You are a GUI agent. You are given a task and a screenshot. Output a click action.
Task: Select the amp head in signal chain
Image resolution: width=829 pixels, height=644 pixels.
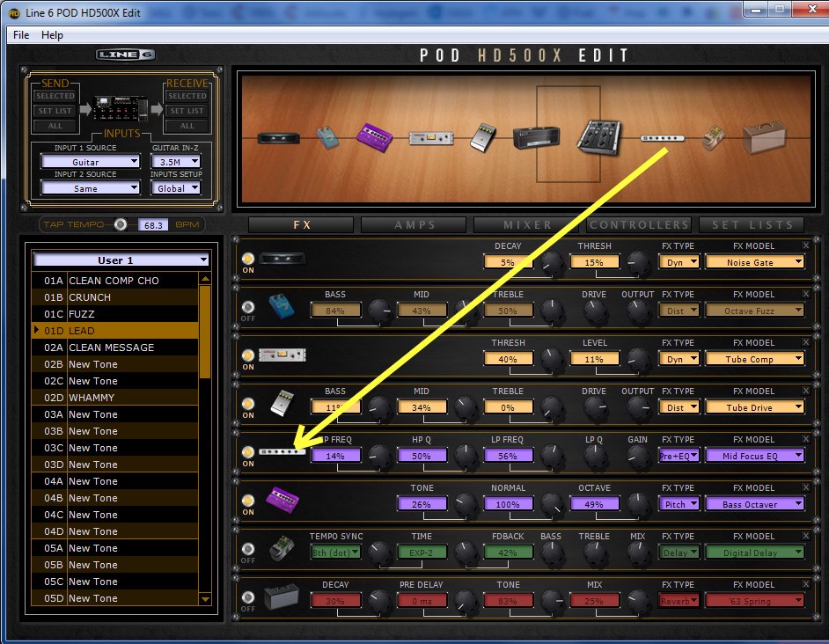point(536,137)
